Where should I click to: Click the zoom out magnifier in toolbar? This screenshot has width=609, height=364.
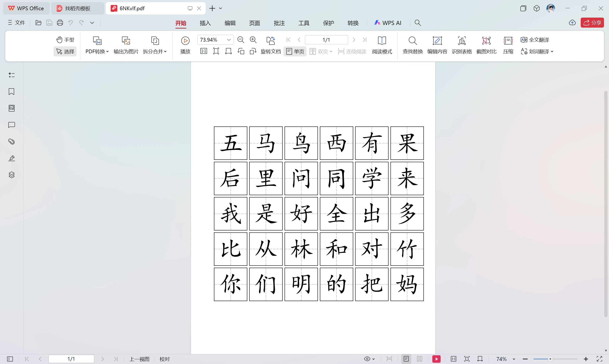tap(241, 40)
